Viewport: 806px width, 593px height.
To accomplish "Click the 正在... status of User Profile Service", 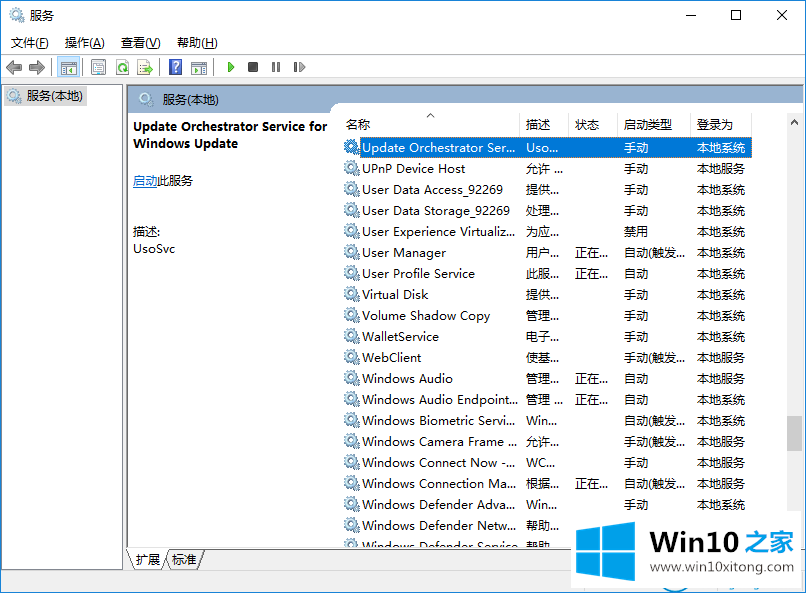I will click(591, 274).
